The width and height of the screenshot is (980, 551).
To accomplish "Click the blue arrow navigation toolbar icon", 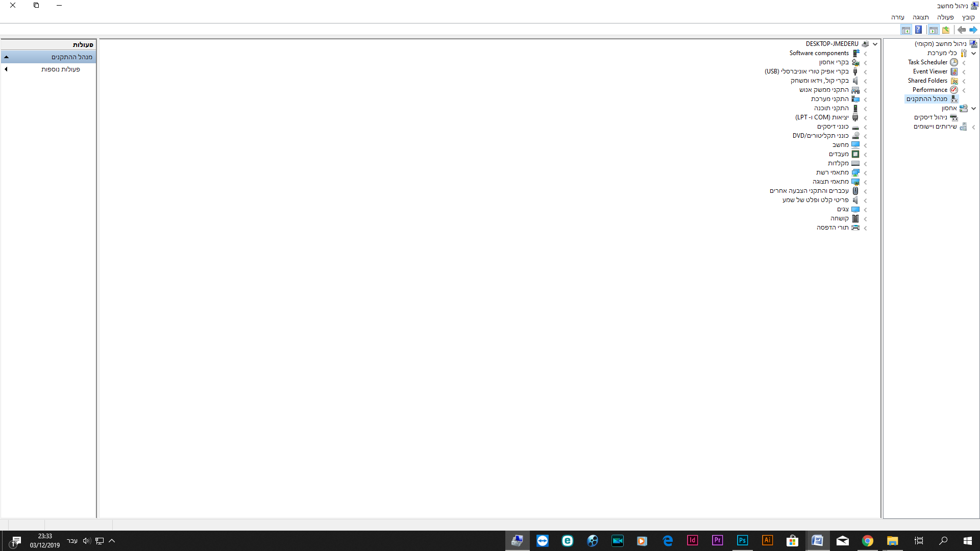I will pos(973,30).
